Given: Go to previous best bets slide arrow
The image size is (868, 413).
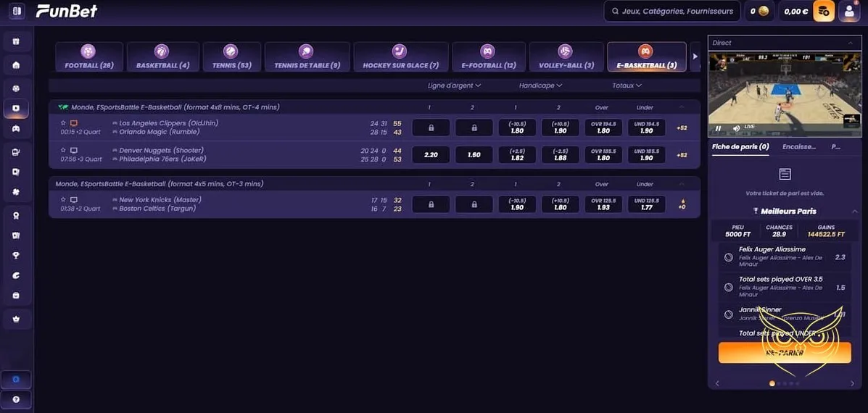Looking at the screenshot, I should click(717, 383).
